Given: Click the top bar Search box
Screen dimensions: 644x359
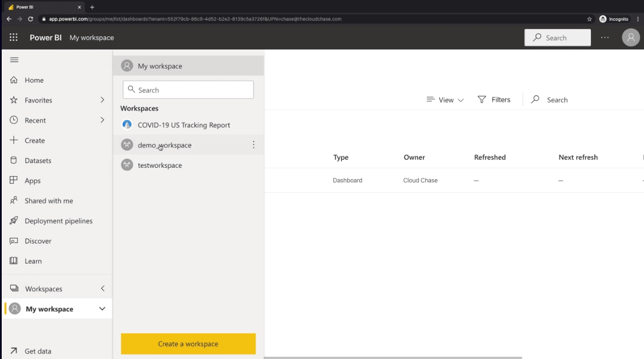Looking at the screenshot, I should [557, 37].
